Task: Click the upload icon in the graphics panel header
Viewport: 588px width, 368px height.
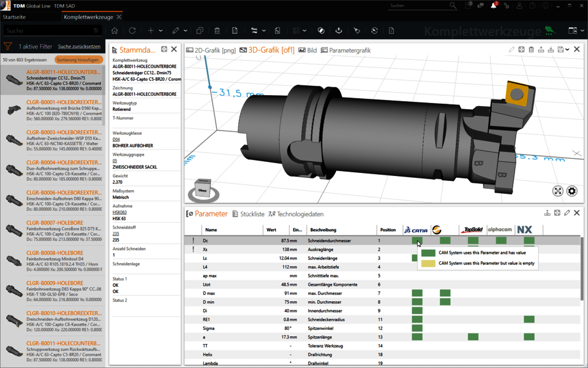Action: [541, 49]
